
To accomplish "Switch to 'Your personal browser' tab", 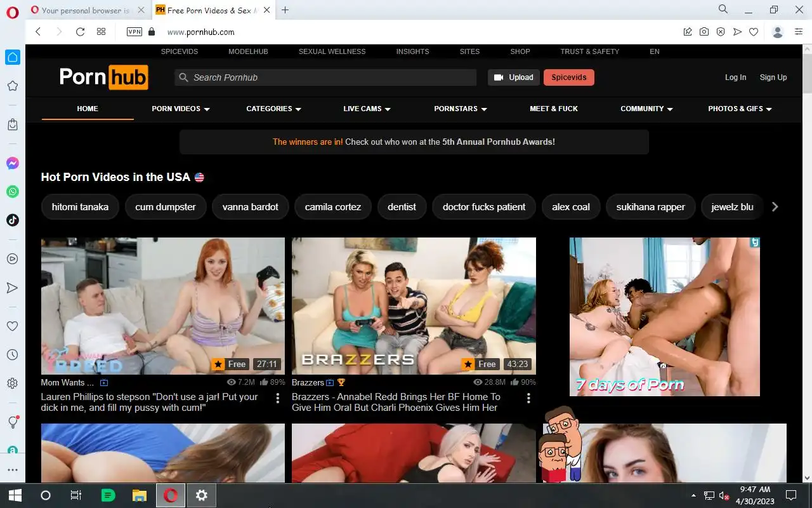I will click(x=85, y=10).
